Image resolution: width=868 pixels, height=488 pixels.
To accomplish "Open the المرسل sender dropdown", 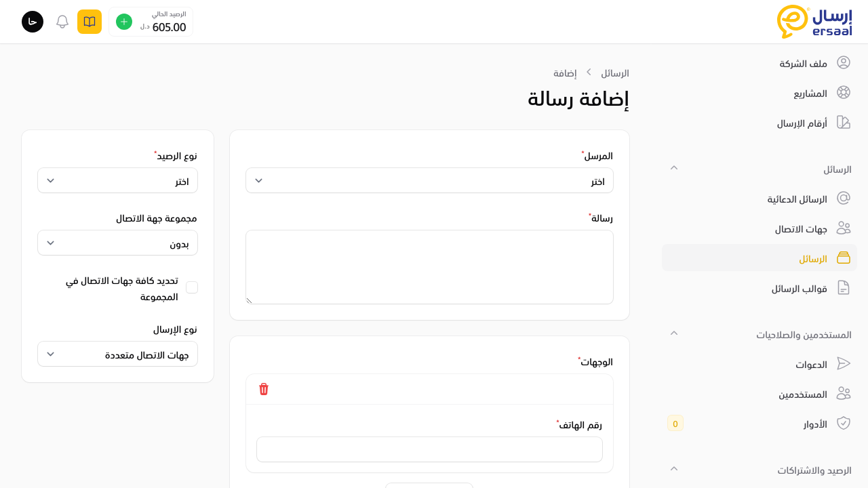I will (x=429, y=181).
